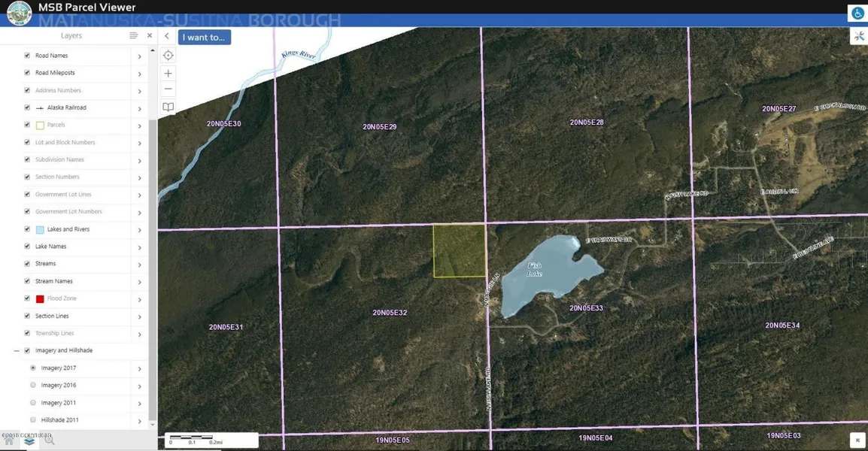This screenshot has height=451, width=868.
Task: Open the "I want to..." menu
Action: (204, 37)
